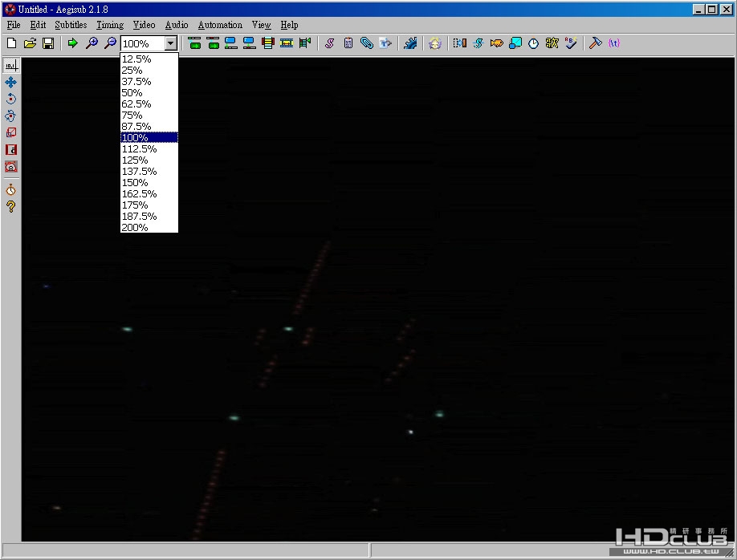The height and width of the screenshot is (560, 737).
Task: Open the Kanji Timer
Action: [552, 43]
